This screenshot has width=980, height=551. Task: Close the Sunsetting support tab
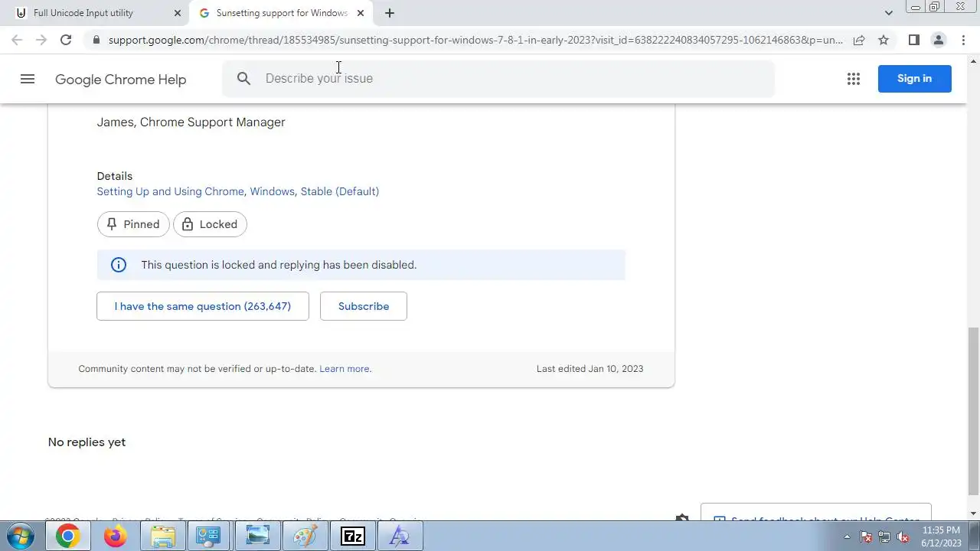[x=361, y=13]
